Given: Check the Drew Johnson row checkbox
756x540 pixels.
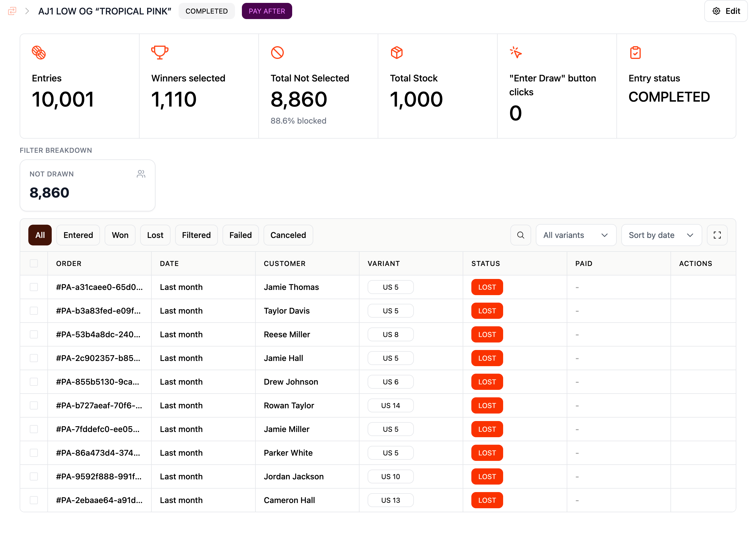Looking at the screenshot, I should (x=34, y=382).
